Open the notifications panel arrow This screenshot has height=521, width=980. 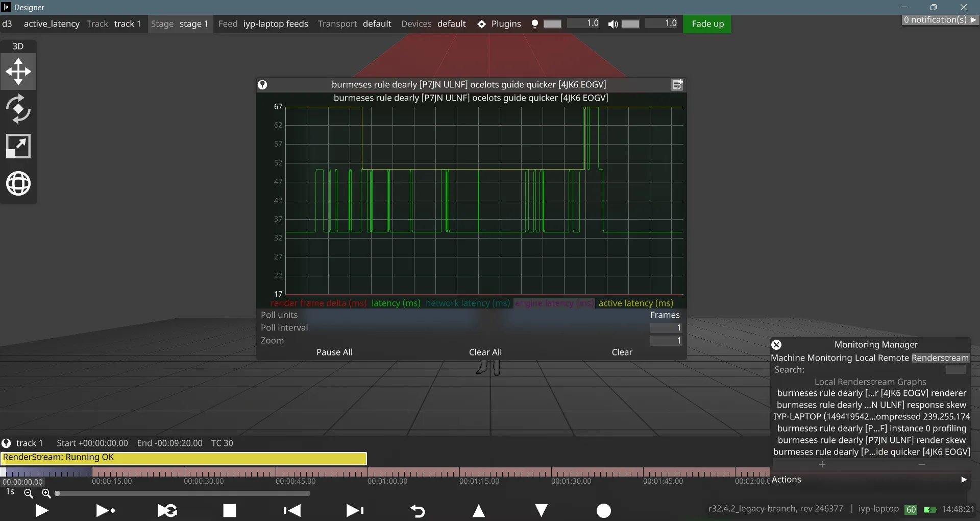pos(974,20)
